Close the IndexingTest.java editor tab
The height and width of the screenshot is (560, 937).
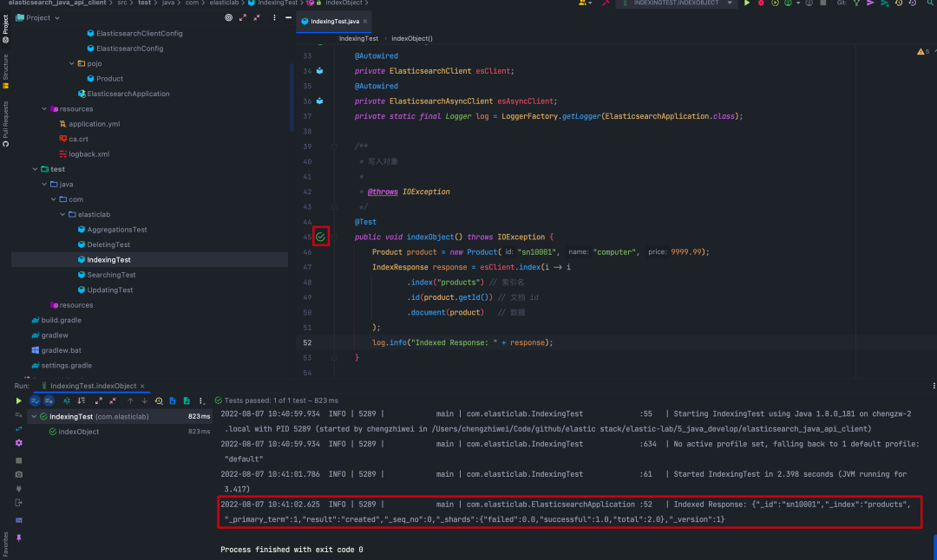[365, 22]
